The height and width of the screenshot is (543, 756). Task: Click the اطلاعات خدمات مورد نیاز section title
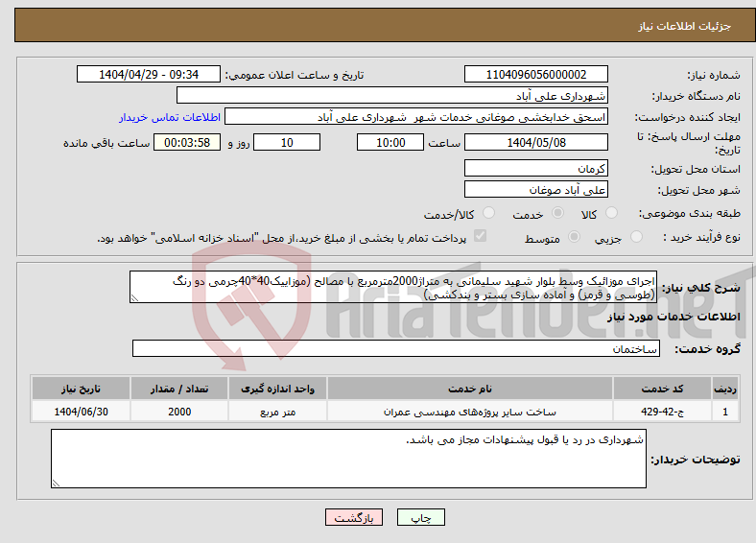click(x=673, y=317)
